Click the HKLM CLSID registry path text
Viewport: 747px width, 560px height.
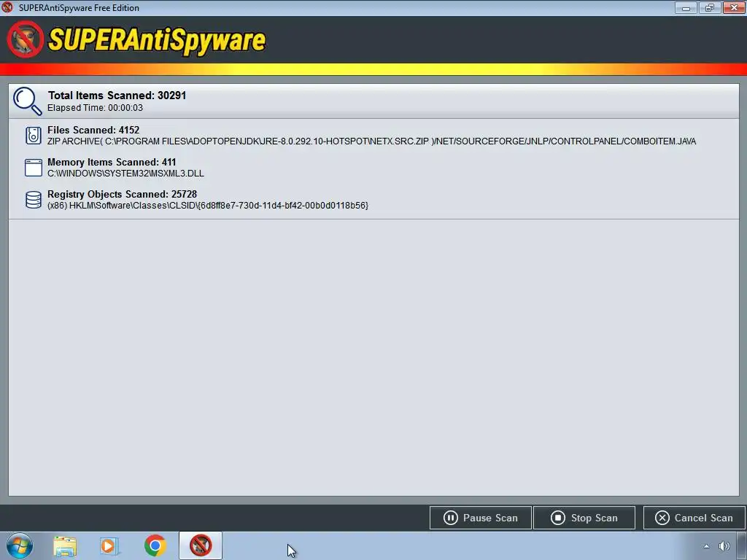point(208,206)
